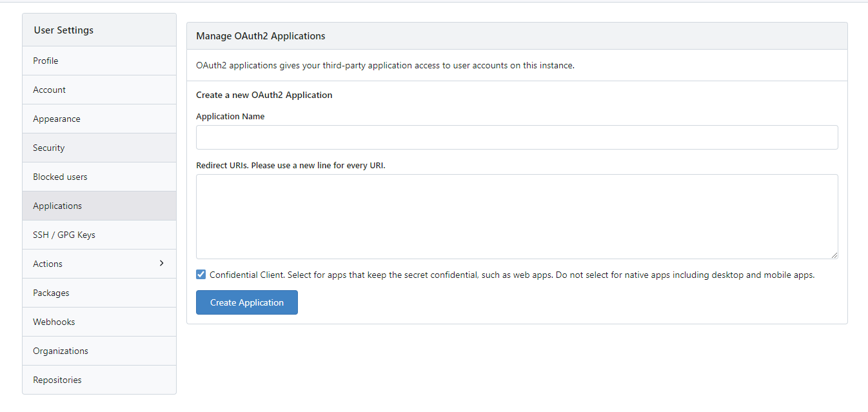This screenshot has height=412, width=868.
Task: Open SSH / GPG Keys settings
Action: (x=64, y=235)
